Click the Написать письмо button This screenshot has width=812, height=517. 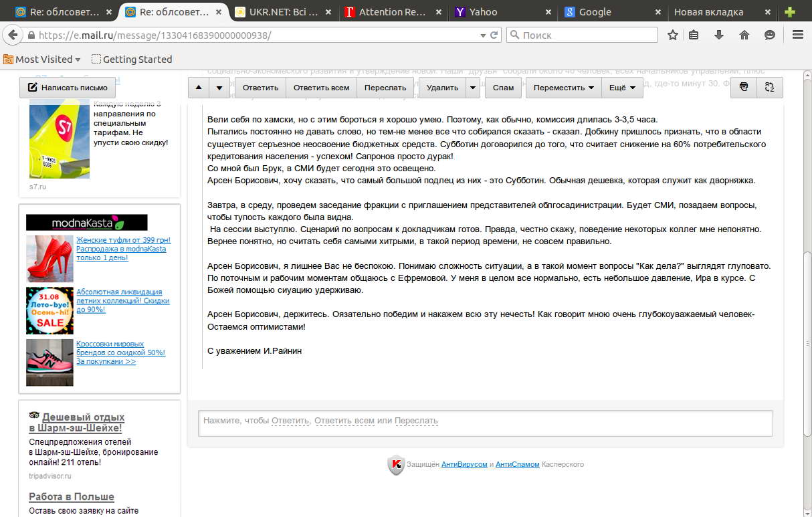69,87
